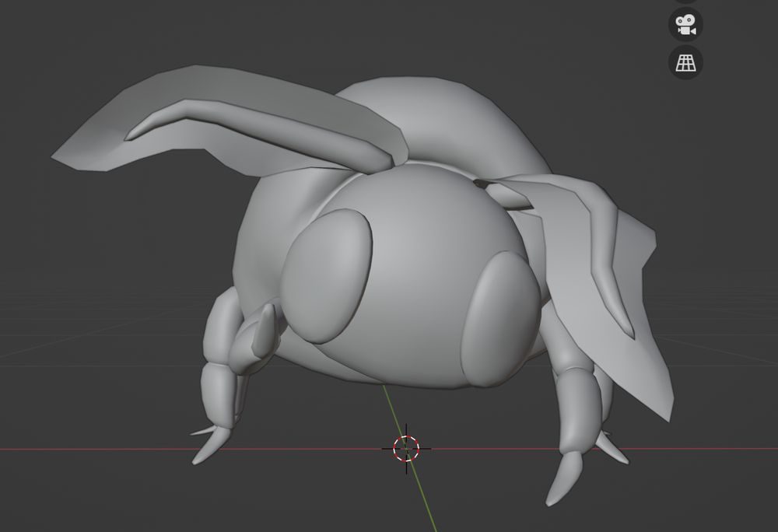Click the 3D cursor crosshair
Screen dimensions: 778x532
[x=406, y=449]
